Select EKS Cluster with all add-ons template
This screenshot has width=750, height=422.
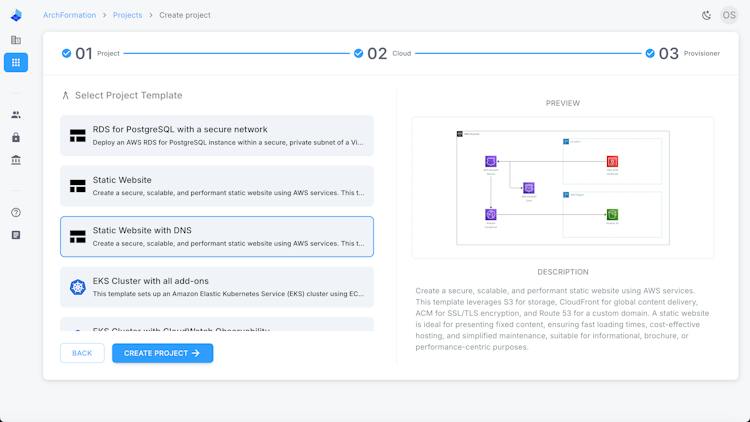tap(217, 287)
